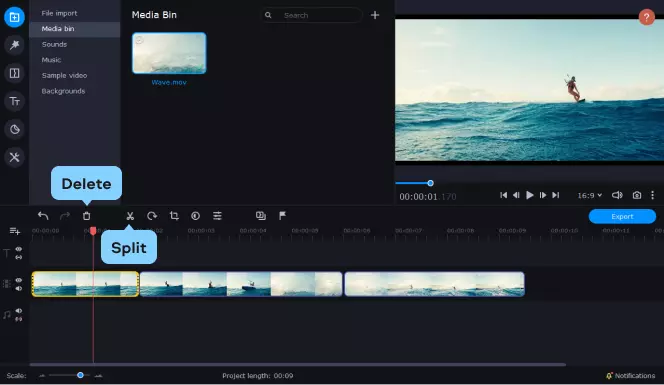Select the third clip on video track

pos(434,284)
